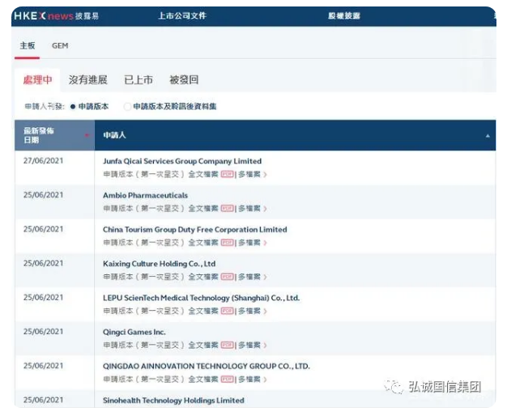507x420 pixels.
Task: Open 全文檔案 for Ambio Pharmaceuticals
Action: coord(203,209)
